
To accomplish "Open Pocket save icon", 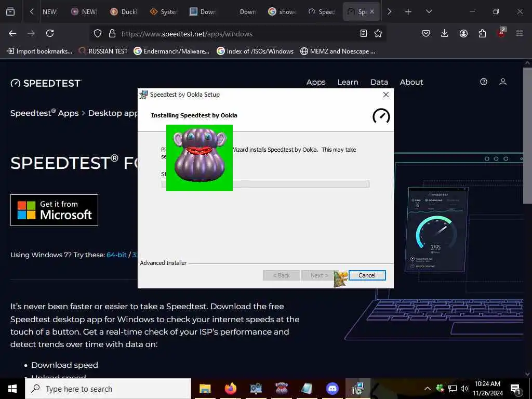I will click(x=426, y=33).
